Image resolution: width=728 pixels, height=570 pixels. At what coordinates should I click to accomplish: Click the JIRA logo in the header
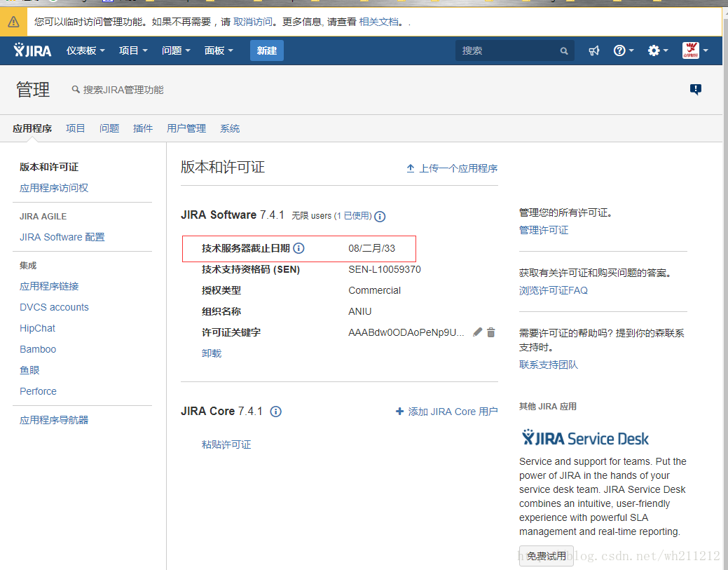pyautogui.click(x=32, y=50)
